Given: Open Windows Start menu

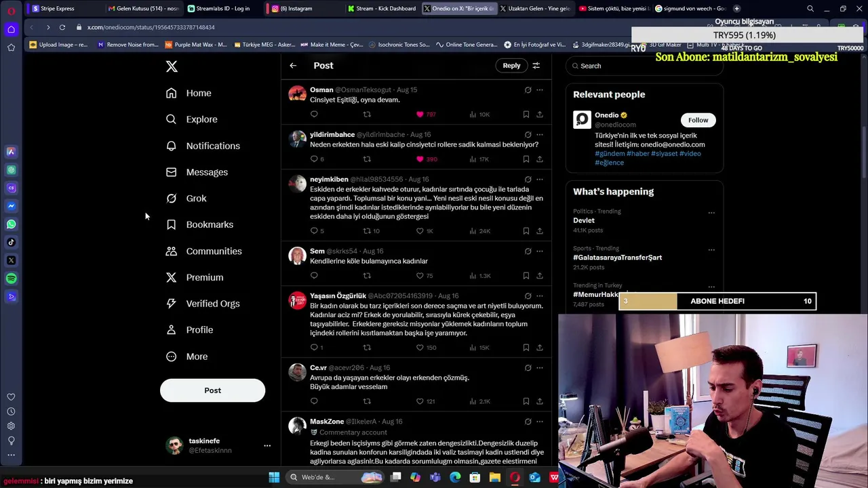Looking at the screenshot, I should coord(274,477).
